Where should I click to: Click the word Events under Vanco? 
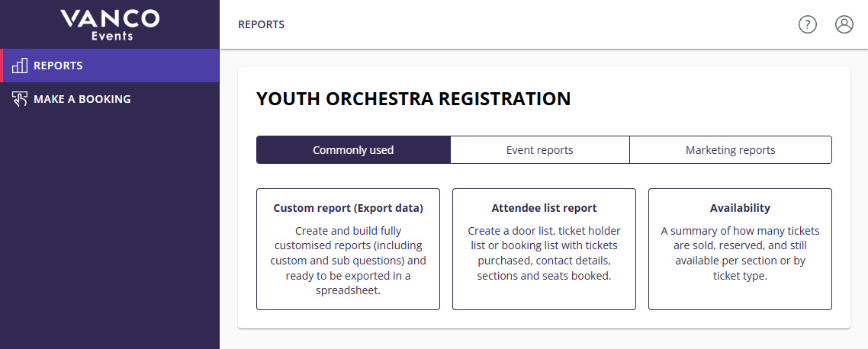(110, 35)
